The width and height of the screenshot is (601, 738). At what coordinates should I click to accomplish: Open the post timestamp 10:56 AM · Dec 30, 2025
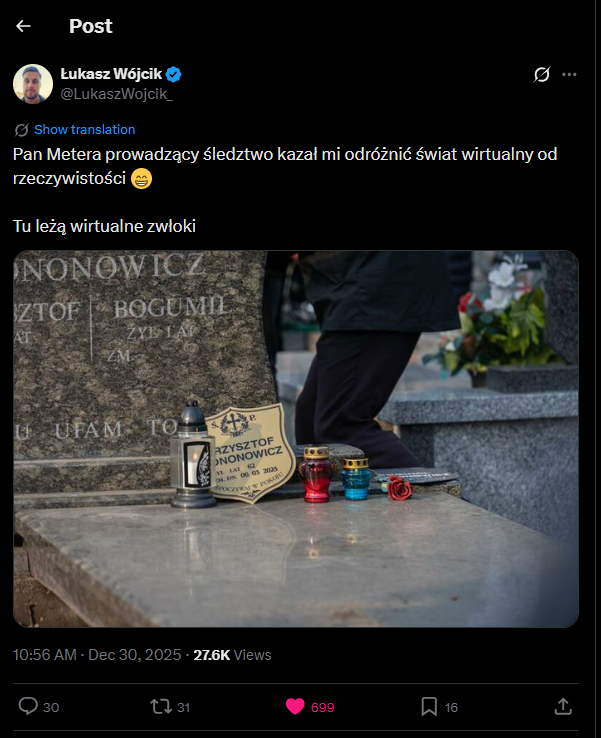[x=97, y=655]
